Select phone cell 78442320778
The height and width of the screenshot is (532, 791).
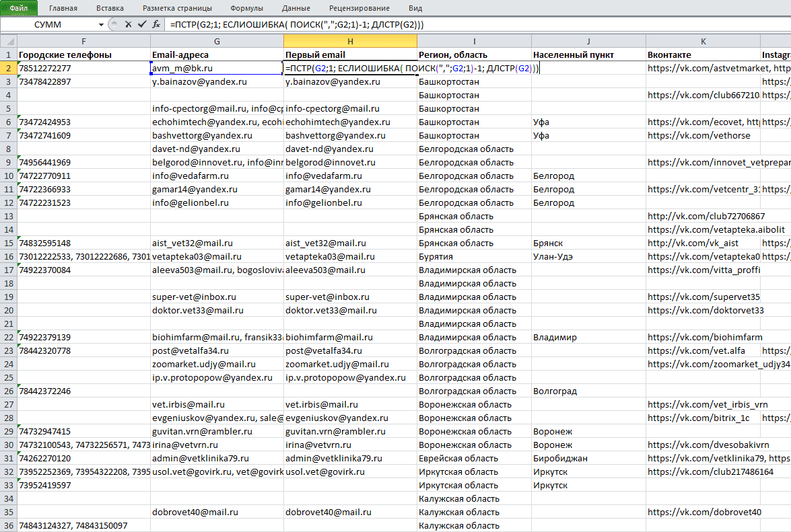click(x=83, y=350)
